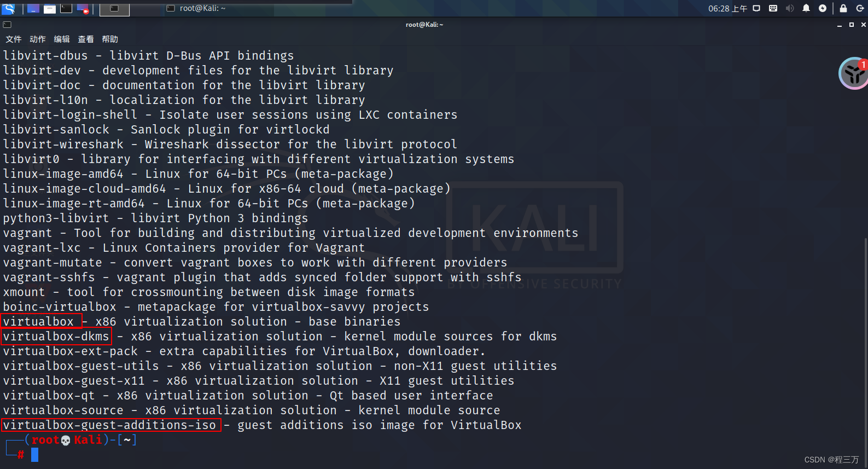The height and width of the screenshot is (469, 868).
Task: Launch terminal from the panel launcher
Action: (x=66, y=8)
